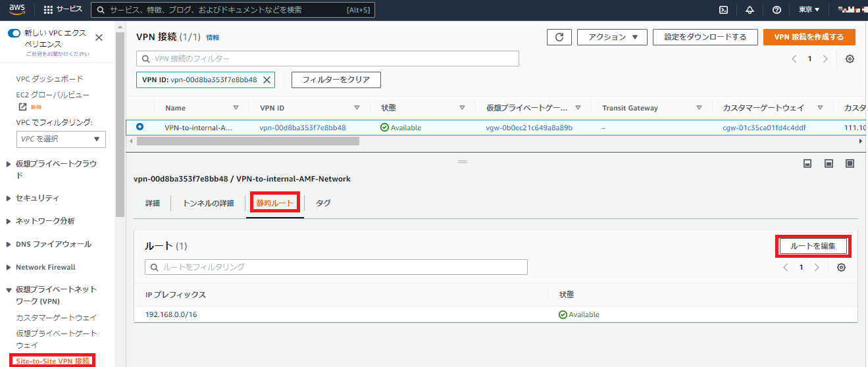The height and width of the screenshot is (367, 868).
Task: Open AWS CloudShell icon in top bar
Action: (723, 10)
